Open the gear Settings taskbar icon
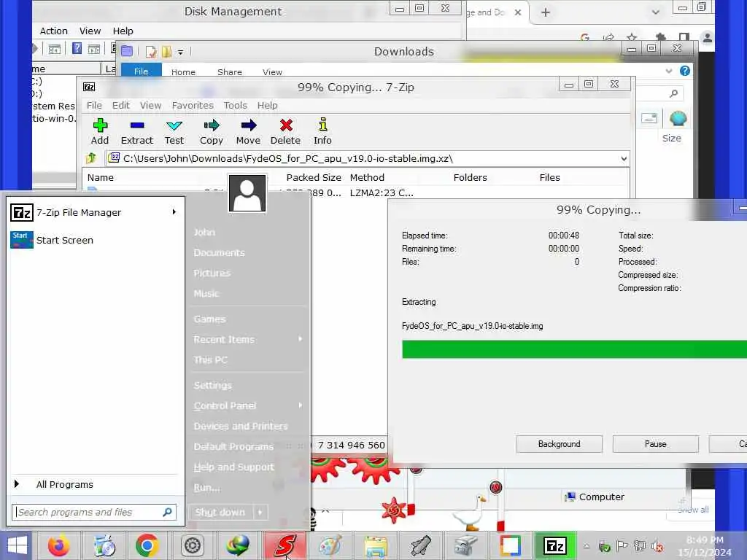 click(193, 545)
